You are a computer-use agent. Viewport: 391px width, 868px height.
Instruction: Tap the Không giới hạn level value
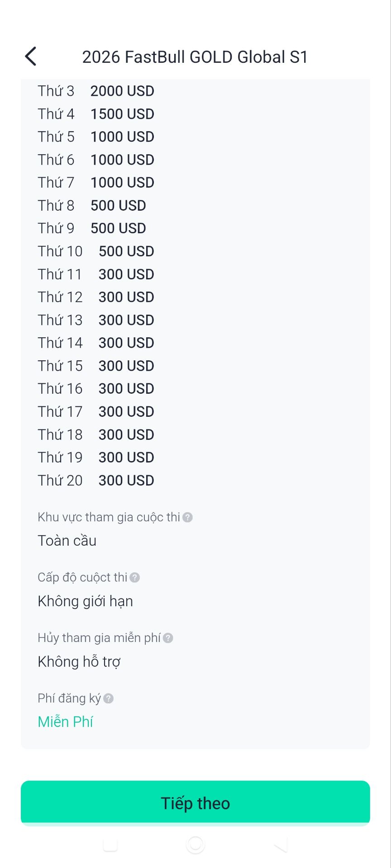[86, 601]
